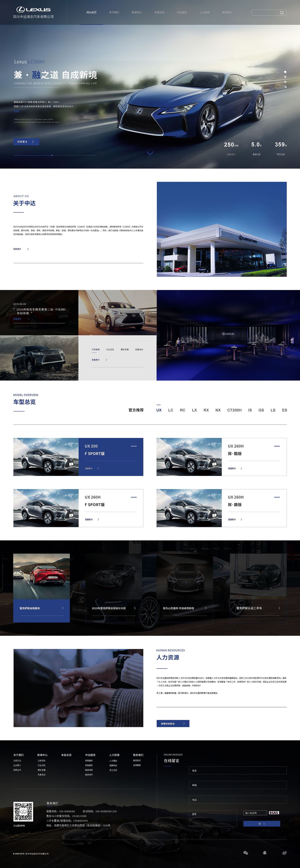Click the Weibo icon in the footer
The image size is (300, 868).
point(284,853)
